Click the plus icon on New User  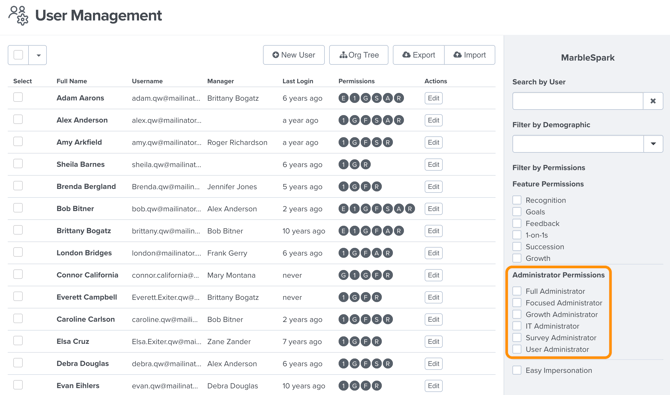[x=276, y=55]
